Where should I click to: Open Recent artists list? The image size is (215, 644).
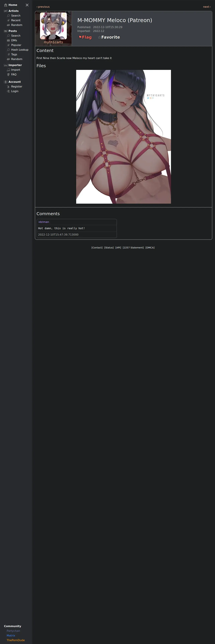point(16,21)
